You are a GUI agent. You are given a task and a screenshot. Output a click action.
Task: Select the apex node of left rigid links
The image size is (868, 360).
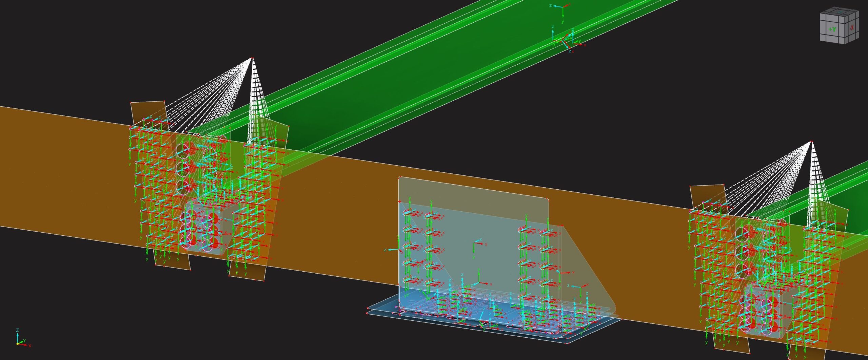tap(252, 58)
